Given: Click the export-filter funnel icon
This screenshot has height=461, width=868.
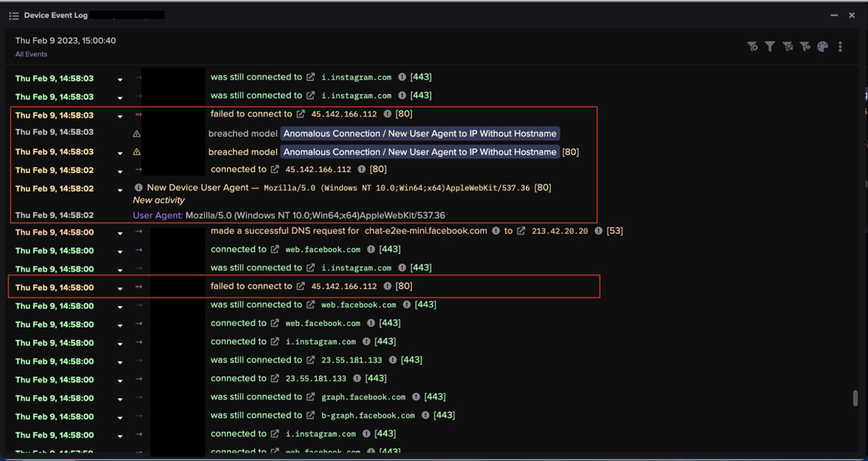Looking at the screenshot, I should coord(788,46).
